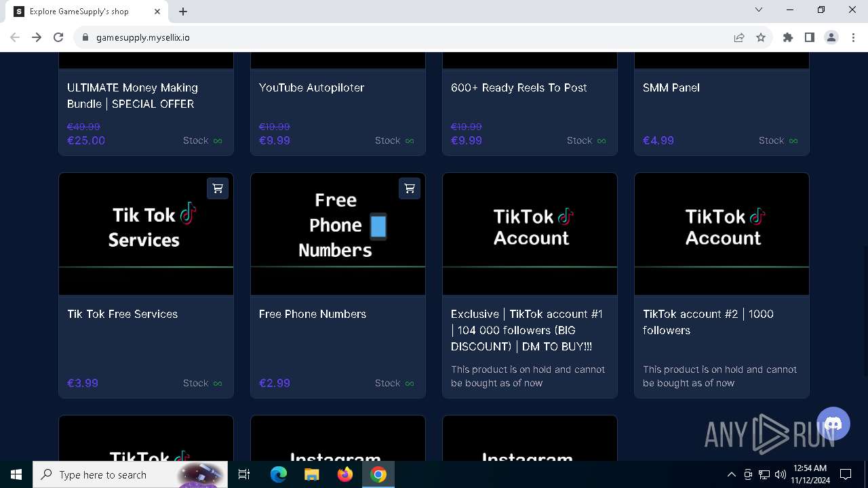Click the taskbar search box
Viewport: 868px width, 488px height.
129,474
